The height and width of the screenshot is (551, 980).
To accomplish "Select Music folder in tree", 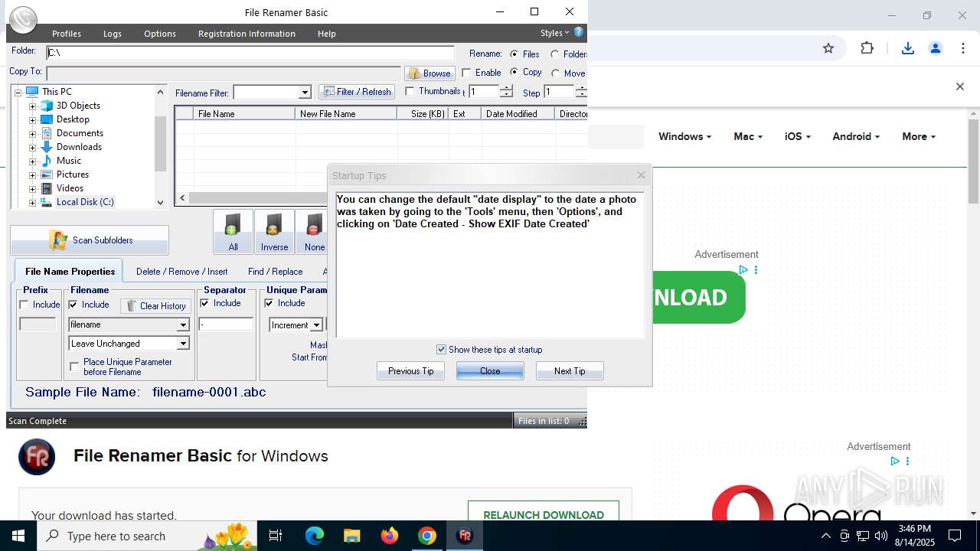I will coord(68,161).
